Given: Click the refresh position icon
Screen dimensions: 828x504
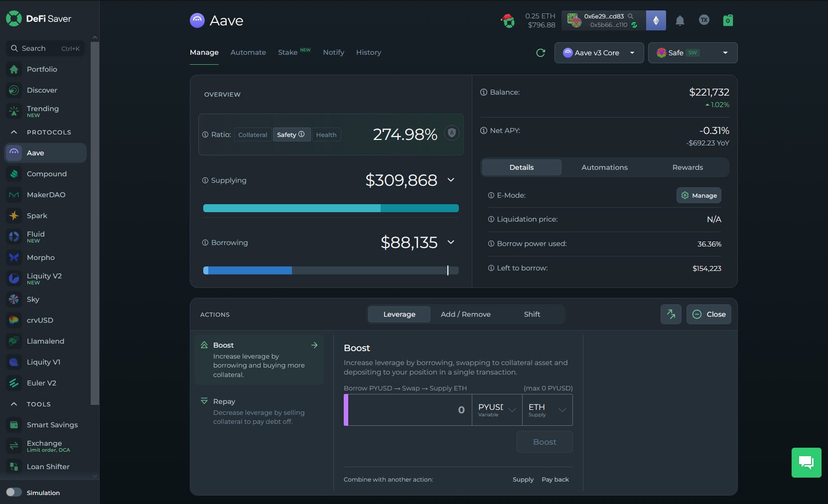Looking at the screenshot, I should click(541, 53).
